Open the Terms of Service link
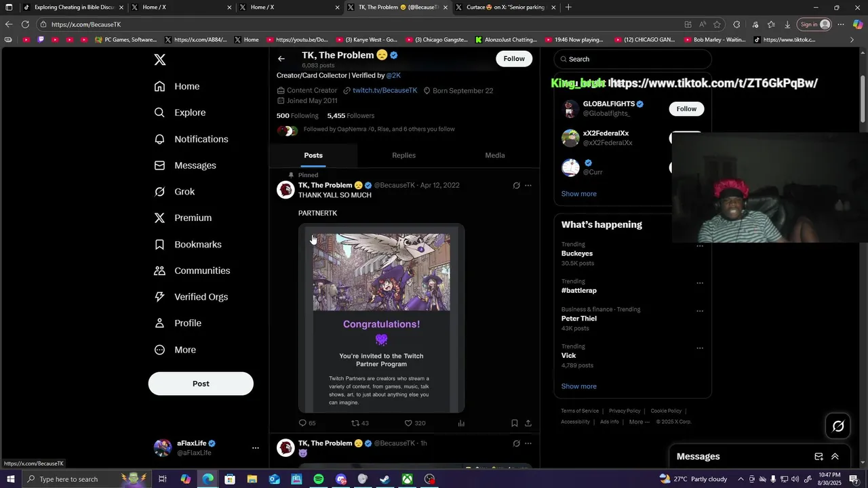868x488 pixels. coord(580,411)
